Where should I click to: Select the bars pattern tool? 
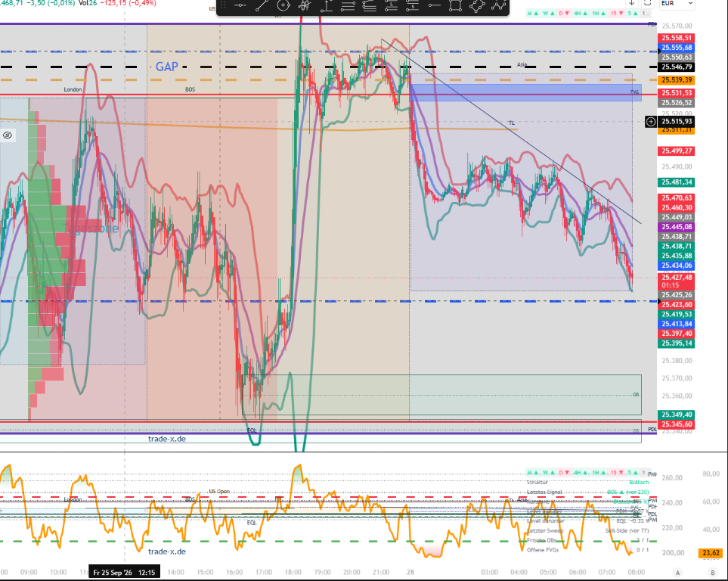pos(305,5)
